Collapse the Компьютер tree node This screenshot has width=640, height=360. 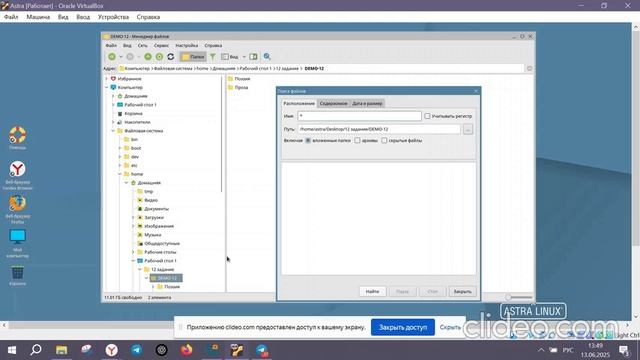tap(107, 87)
